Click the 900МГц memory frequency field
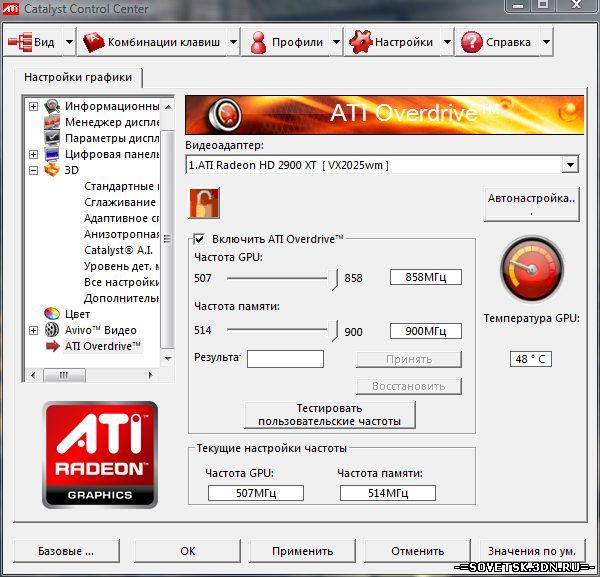 coord(426,331)
